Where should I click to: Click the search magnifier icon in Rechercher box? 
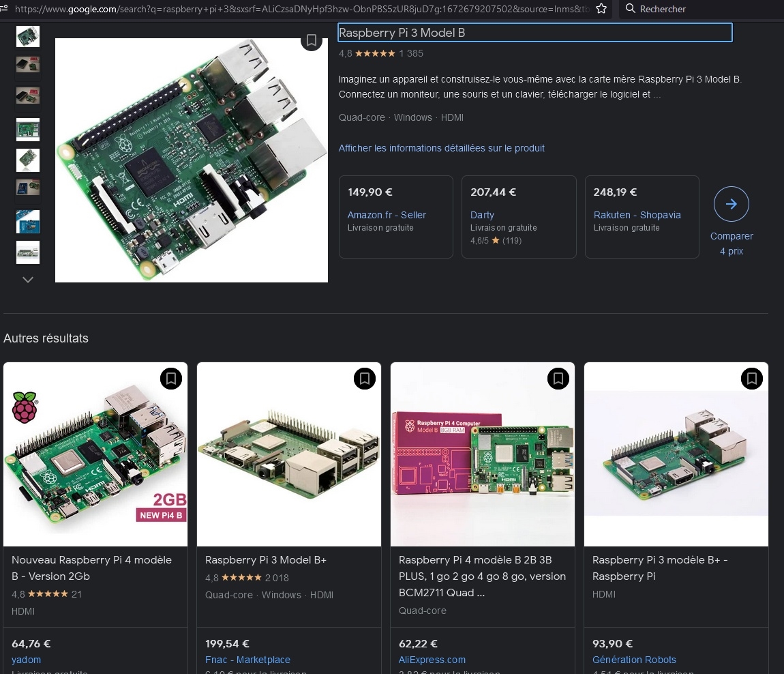pos(631,9)
